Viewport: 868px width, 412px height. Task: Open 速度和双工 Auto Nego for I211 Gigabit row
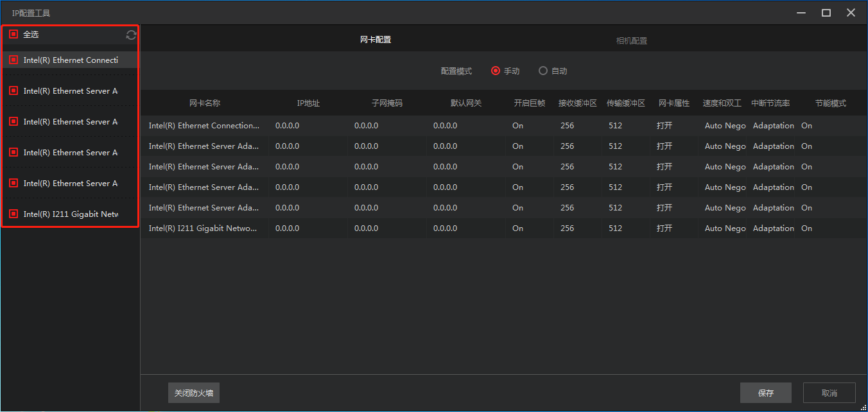[724, 228]
